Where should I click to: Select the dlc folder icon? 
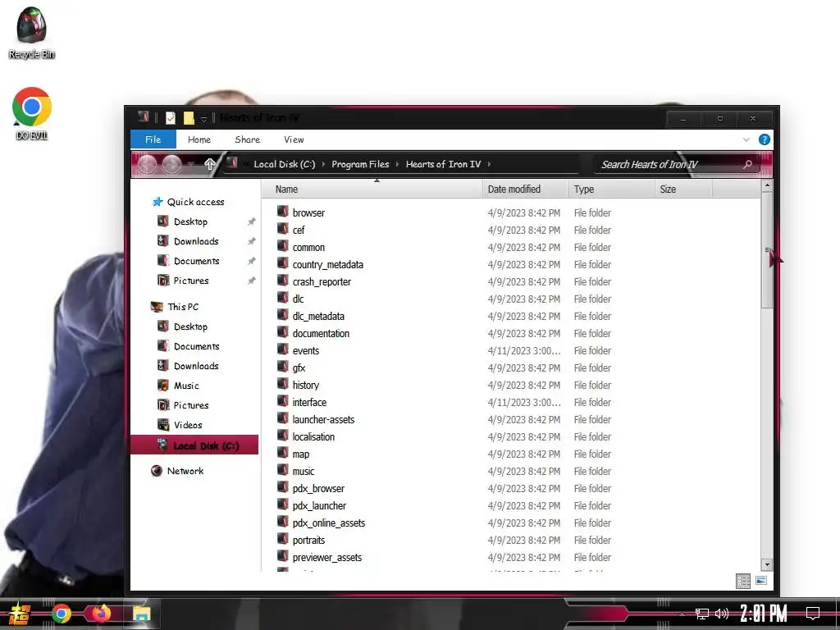pyautogui.click(x=282, y=299)
